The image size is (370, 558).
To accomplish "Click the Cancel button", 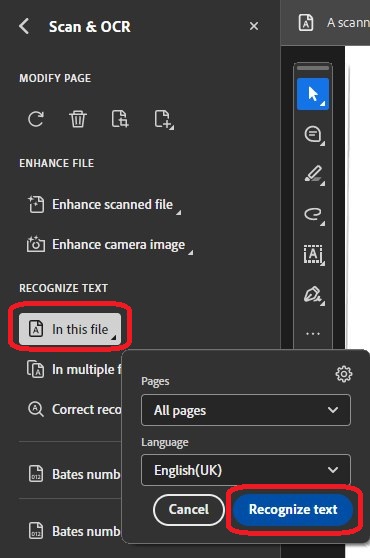I will pyautogui.click(x=189, y=510).
